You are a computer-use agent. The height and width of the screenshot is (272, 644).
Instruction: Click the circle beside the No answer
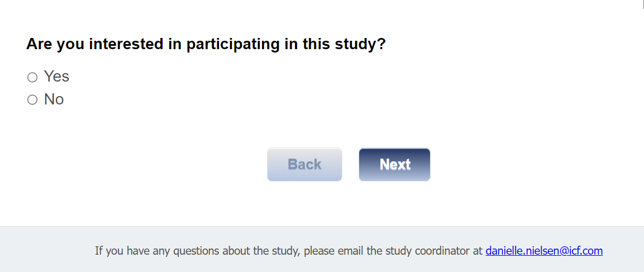[x=32, y=100]
